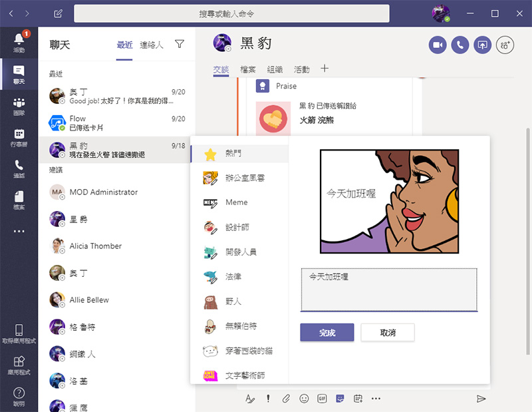This screenshot has width=532, height=412.
Task: Click the sticker preview image
Action: (x=389, y=202)
